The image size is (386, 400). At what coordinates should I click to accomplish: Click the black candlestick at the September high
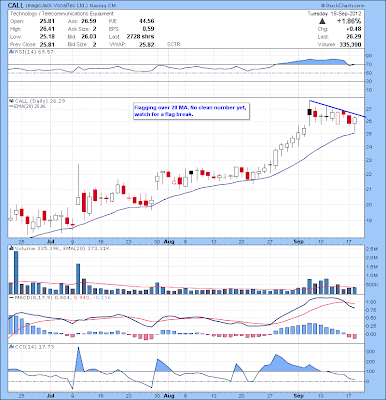[x=309, y=112]
